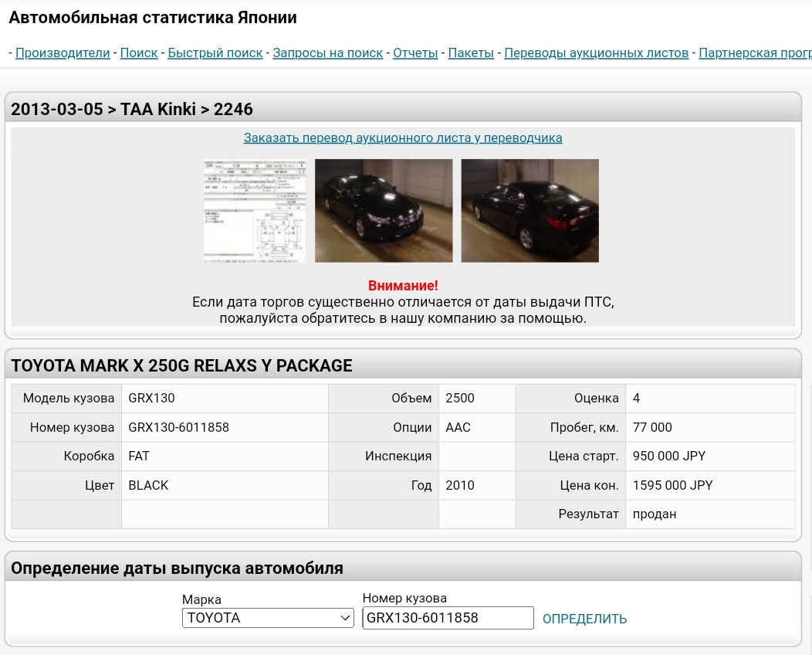Image resolution: width=812 pixels, height=655 pixels.
Task: Click the Определение даты выпуска автомобиля heading
Action: coord(177,568)
